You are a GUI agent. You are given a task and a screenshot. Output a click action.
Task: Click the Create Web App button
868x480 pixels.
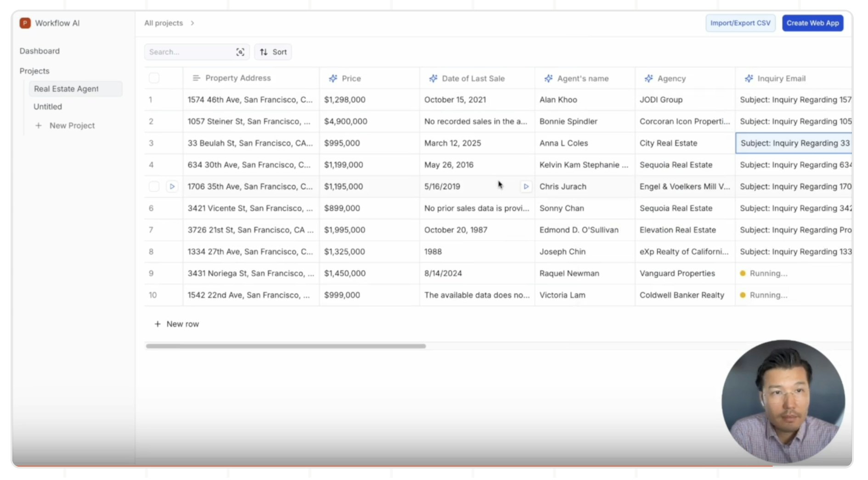812,23
